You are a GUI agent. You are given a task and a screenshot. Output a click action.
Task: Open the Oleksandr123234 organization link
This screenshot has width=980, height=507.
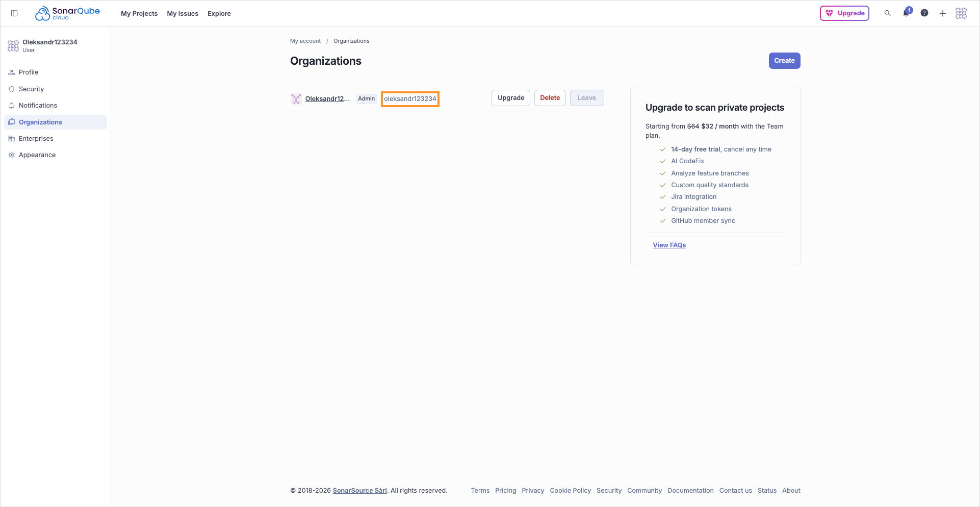pyautogui.click(x=328, y=98)
